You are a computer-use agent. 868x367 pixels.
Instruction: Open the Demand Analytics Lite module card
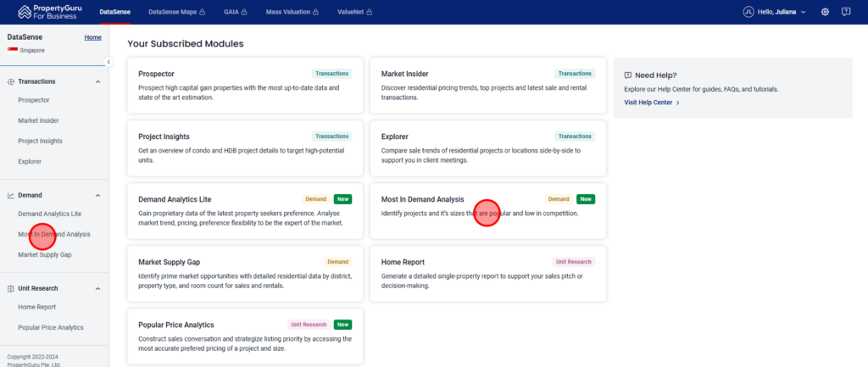point(245,211)
